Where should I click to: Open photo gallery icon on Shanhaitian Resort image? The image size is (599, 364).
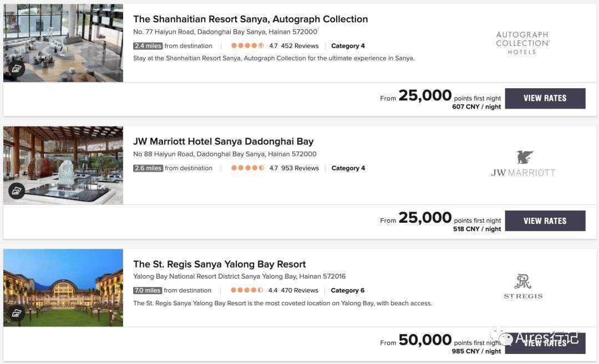pos(16,69)
